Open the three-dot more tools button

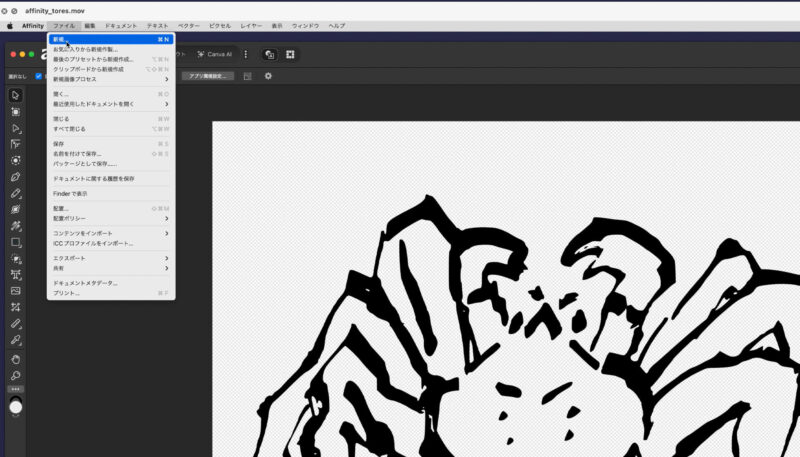15,389
